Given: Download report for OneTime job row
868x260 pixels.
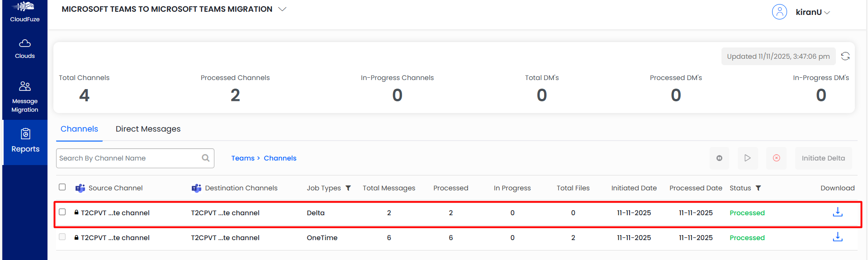Looking at the screenshot, I should point(838,237).
